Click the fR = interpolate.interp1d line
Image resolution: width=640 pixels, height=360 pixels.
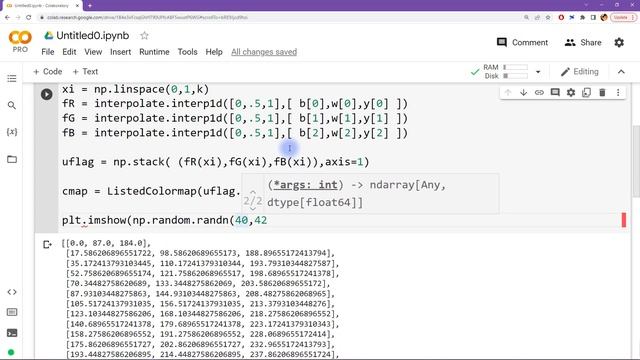235,104
